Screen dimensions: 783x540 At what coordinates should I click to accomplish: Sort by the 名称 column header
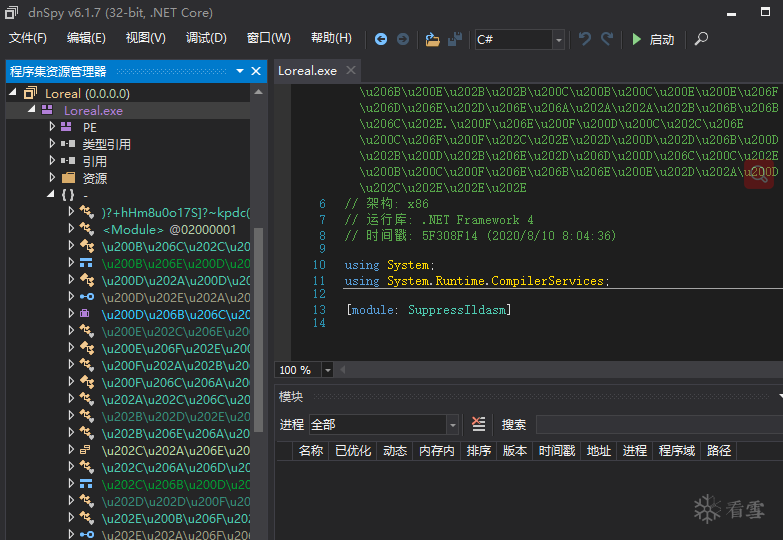pyautogui.click(x=311, y=451)
